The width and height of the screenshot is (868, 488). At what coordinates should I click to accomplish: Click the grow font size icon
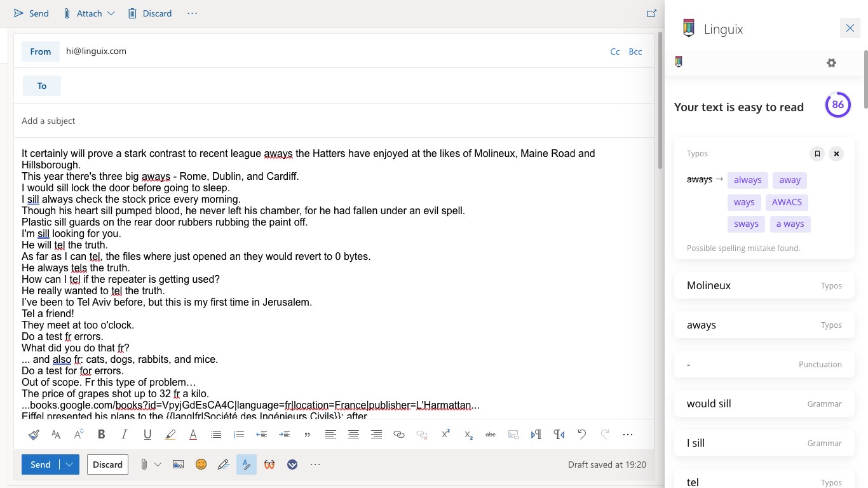coord(79,435)
